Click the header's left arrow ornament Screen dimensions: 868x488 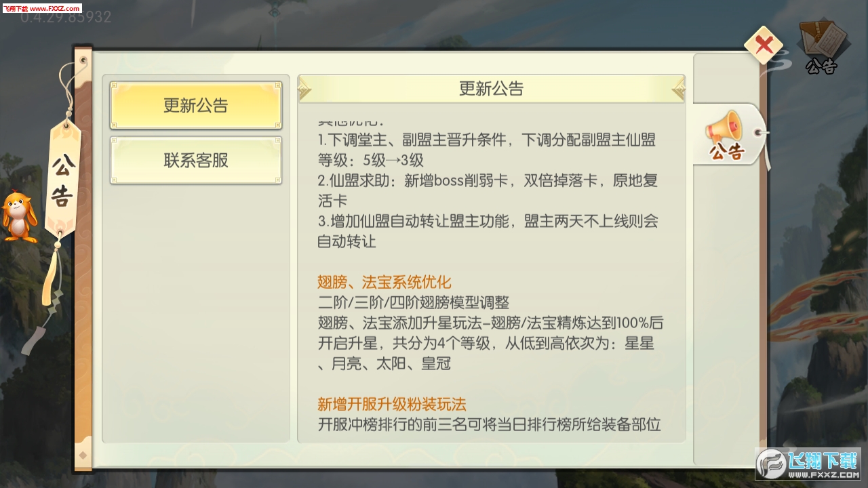[304, 89]
